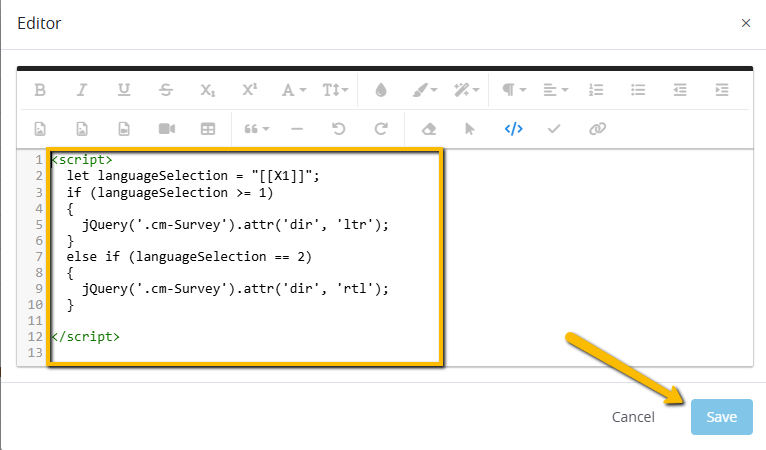The height and width of the screenshot is (450, 766).
Task: Toggle italic formatting
Action: [82, 90]
